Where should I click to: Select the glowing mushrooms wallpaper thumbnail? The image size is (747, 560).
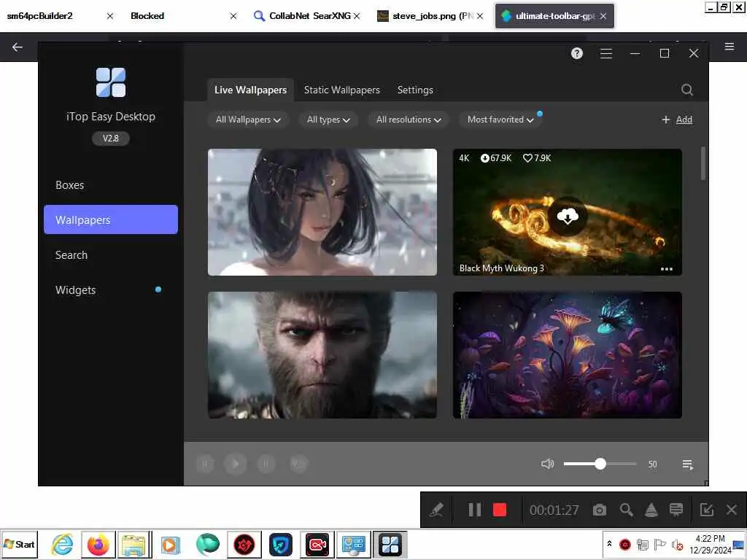point(567,355)
